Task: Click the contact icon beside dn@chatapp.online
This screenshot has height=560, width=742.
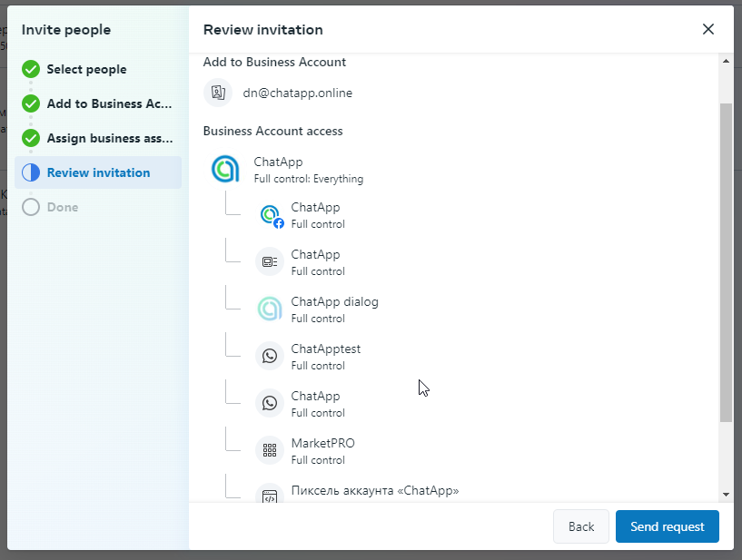Action: tap(218, 93)
